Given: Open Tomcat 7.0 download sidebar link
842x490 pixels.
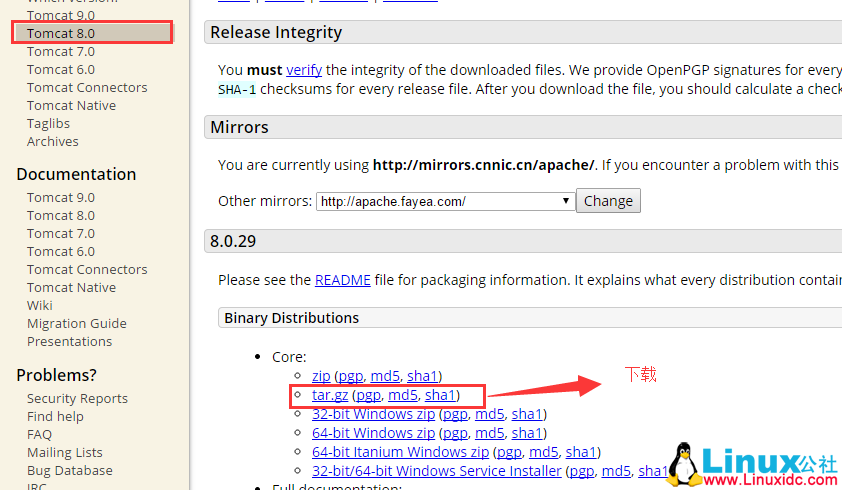Looking at the screenshot, I should click(x=61, y=52).
